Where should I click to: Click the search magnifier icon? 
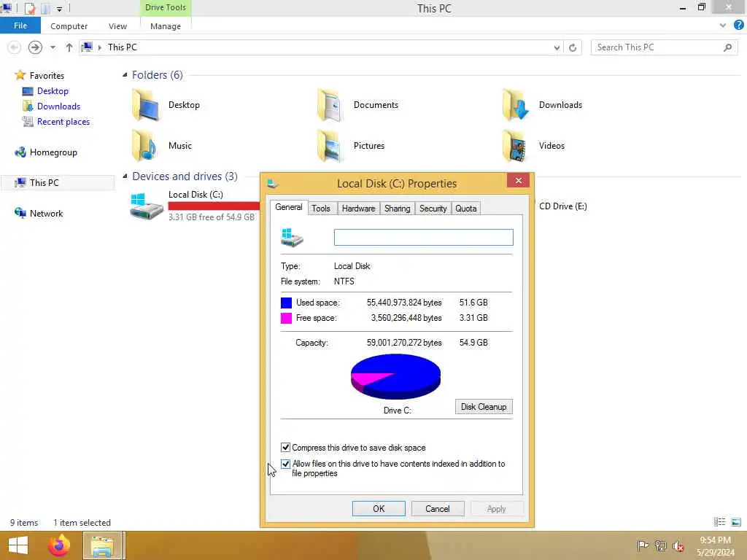point(727,47)
